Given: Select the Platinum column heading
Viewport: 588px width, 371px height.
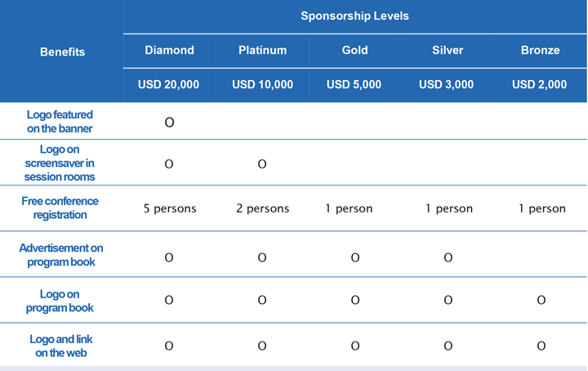Looking at the screenshot, I should pos(262,51).
